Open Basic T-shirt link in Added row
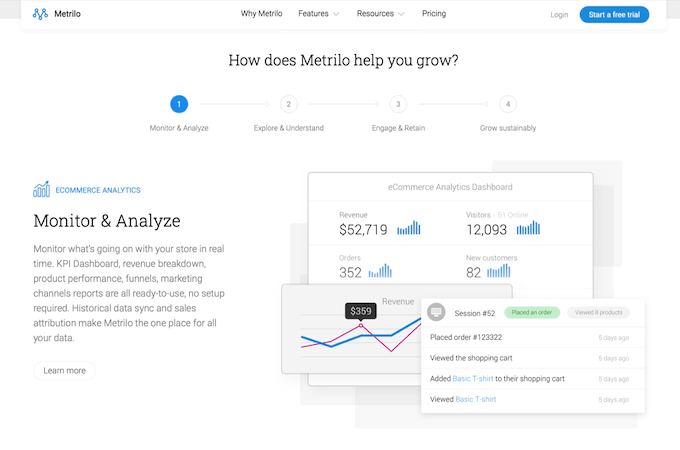 tap(473, 378)
